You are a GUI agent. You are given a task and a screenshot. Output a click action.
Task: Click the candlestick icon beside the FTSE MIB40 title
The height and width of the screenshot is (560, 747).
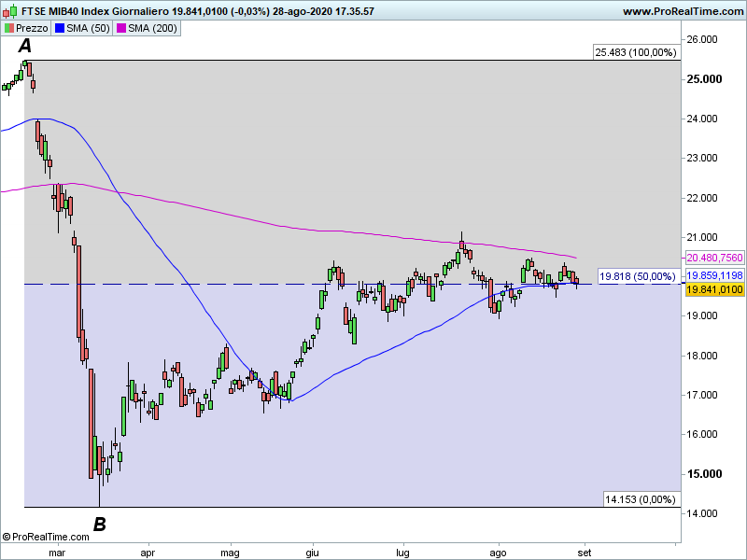[x=10, y=11]
